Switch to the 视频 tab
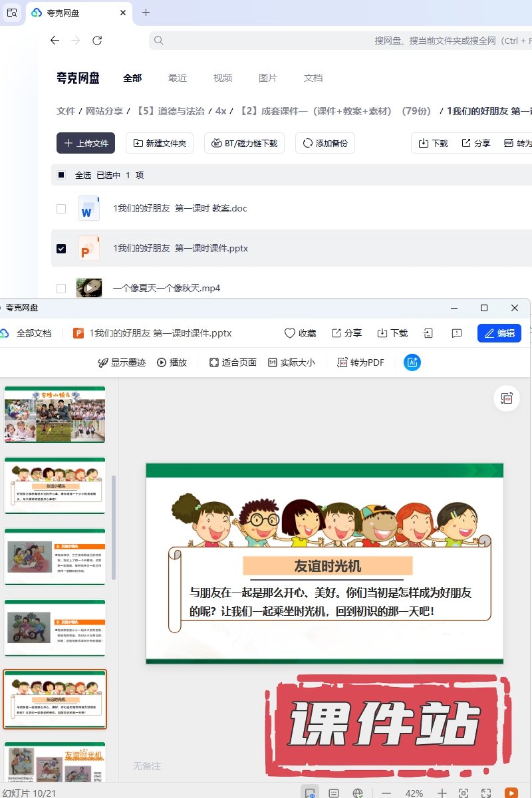Image resolution: width=532 pixels, height=798 pixels. [223, 78]
